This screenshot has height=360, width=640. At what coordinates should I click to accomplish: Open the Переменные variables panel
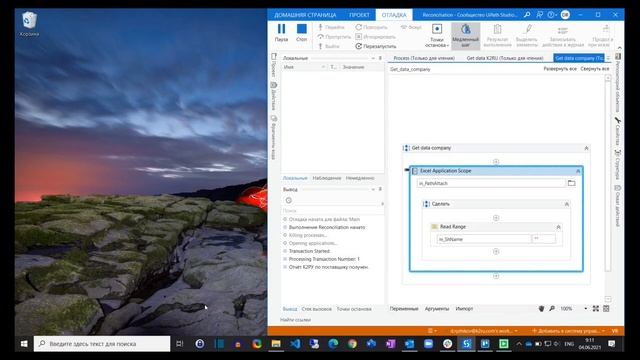(404, 309)
